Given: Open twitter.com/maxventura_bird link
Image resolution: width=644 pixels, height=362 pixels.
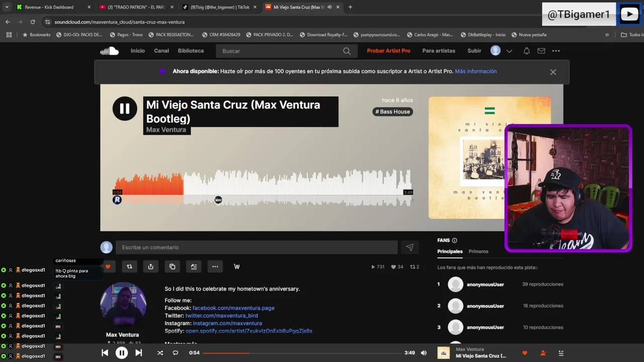Looking at the screenshot, I should [x=221, y=316].
